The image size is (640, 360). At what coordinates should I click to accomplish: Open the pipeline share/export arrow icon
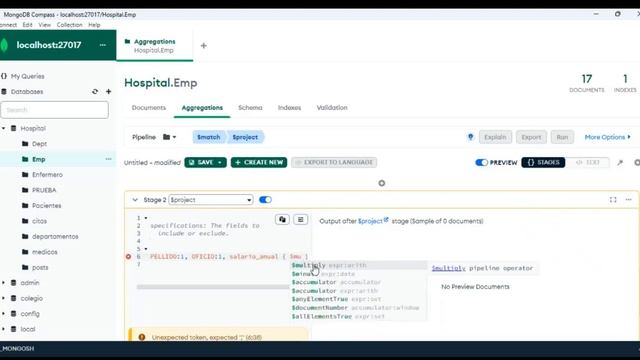pos(620,162)
